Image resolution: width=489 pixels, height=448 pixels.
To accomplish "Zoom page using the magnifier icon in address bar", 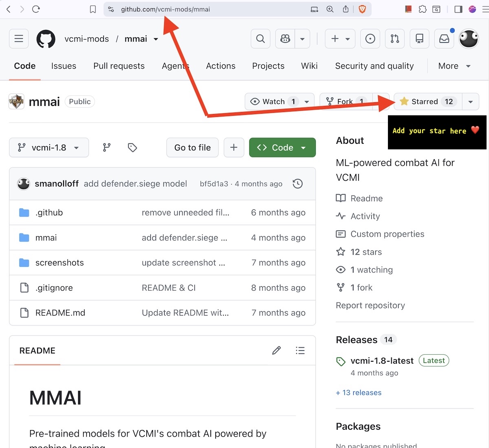I will (330, 9).
